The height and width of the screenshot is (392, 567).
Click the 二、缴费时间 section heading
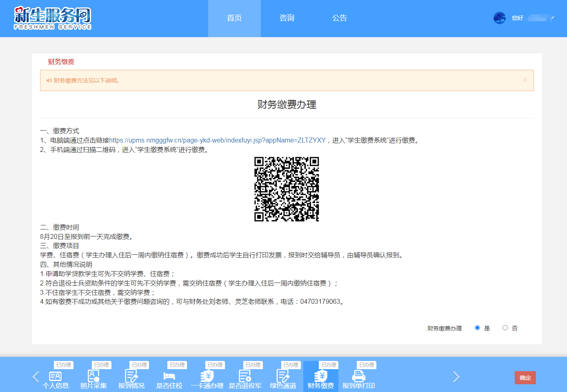coord(60,227)
